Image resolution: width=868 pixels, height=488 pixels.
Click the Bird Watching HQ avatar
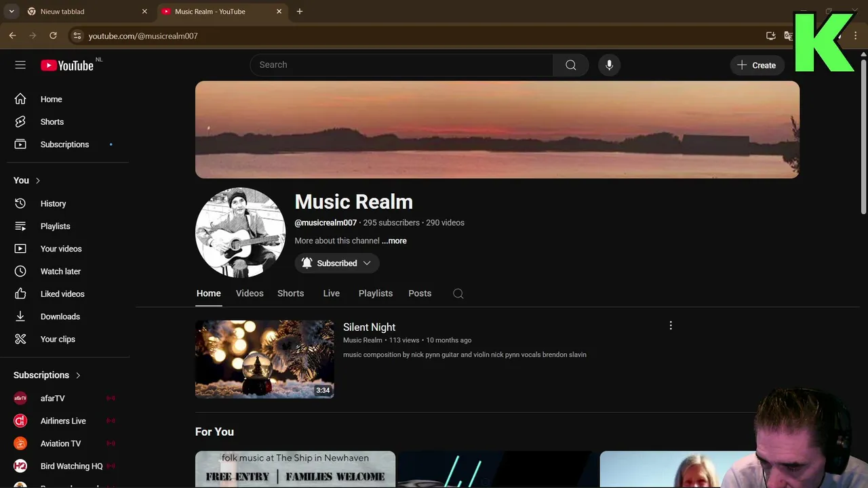point(20,466)
